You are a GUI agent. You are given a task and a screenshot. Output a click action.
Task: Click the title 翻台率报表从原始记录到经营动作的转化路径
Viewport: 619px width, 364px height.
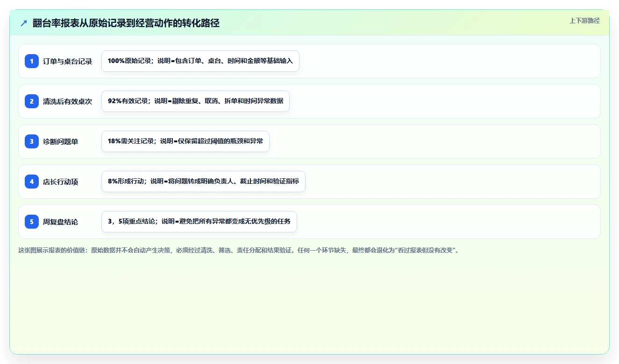126,23
